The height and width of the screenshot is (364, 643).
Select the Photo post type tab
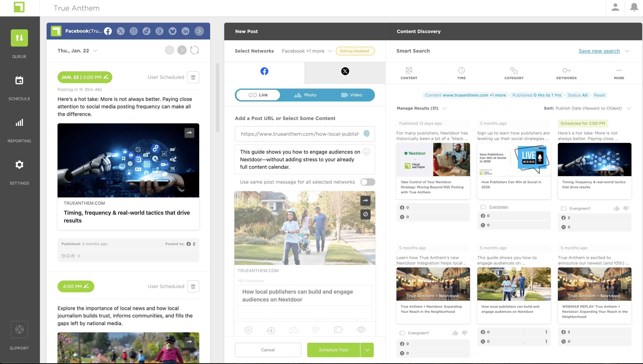click(x=305, y=95)
